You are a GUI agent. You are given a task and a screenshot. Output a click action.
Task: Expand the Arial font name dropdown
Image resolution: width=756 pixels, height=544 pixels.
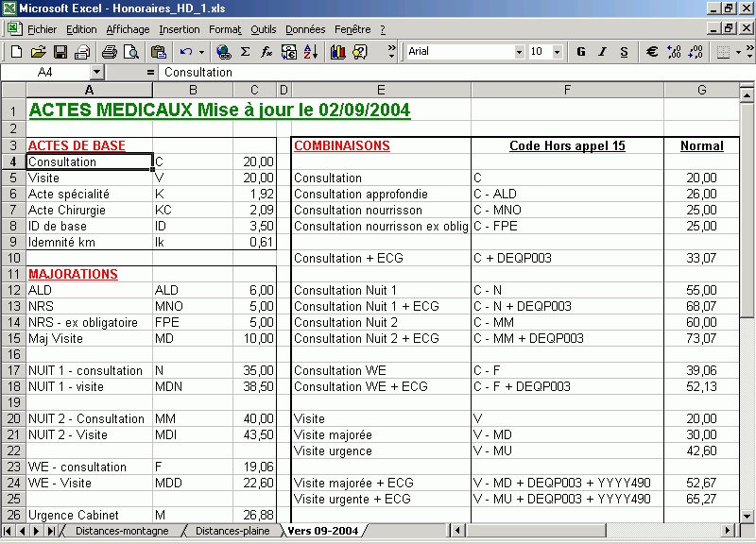pos(519,52)
